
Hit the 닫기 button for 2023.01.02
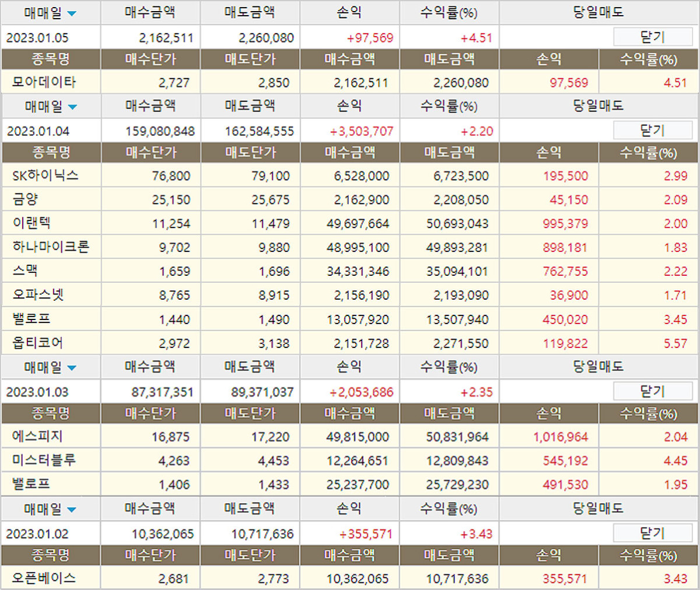click(x=652, y=533)
